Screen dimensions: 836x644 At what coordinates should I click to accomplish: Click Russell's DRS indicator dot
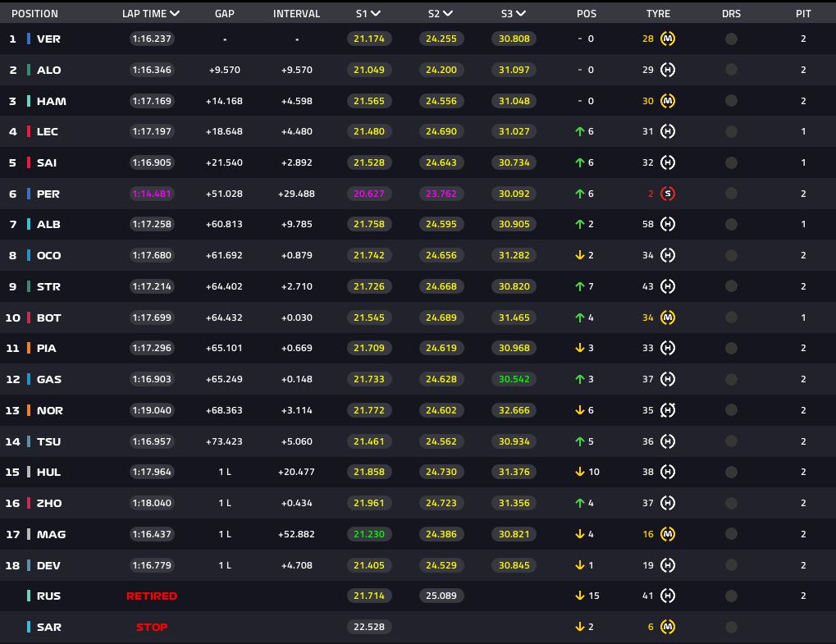(x=731, y=596)
